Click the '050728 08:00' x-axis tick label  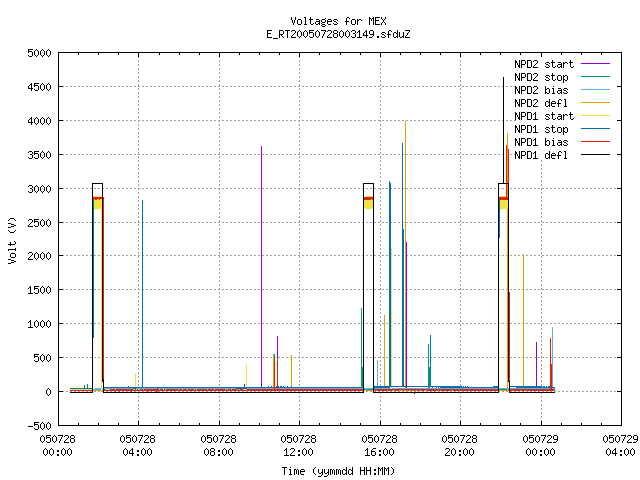tap(218, 446)
